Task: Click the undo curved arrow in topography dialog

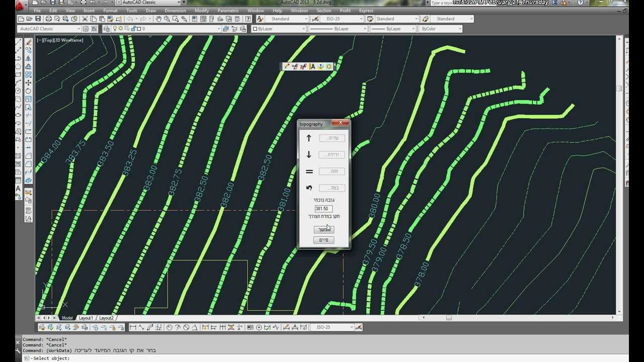Action: 309,188
